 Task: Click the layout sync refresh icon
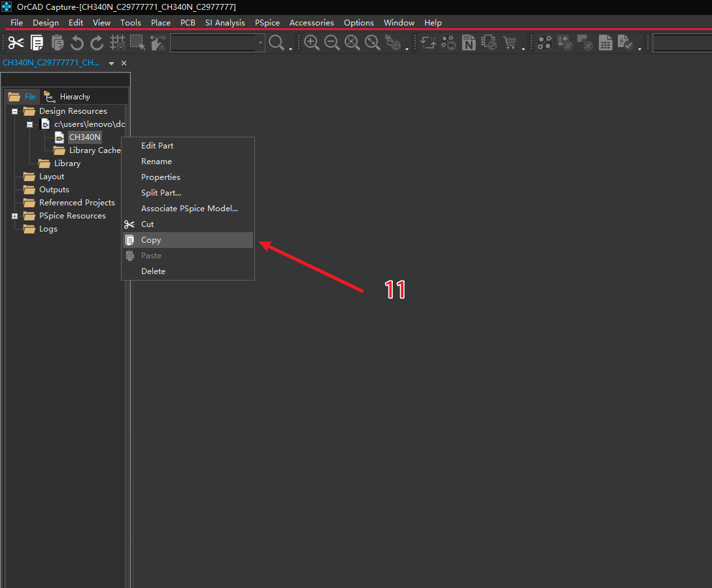point(585,43)
